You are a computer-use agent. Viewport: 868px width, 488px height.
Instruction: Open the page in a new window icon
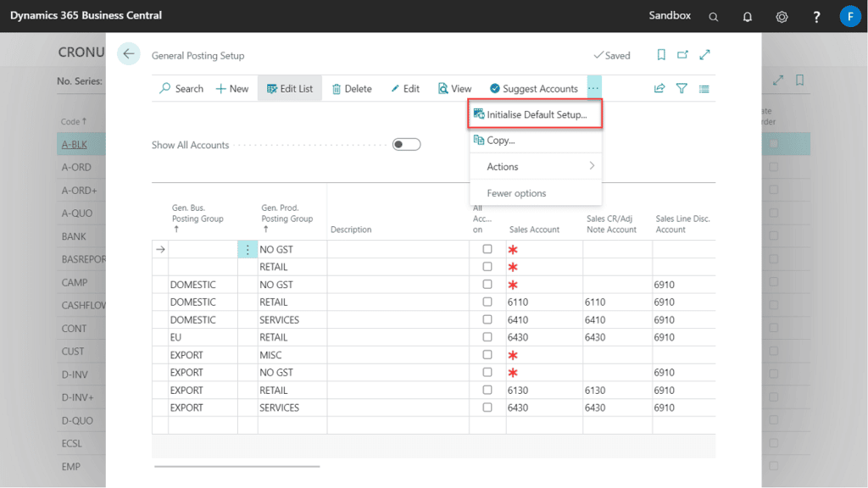[682, 54]
